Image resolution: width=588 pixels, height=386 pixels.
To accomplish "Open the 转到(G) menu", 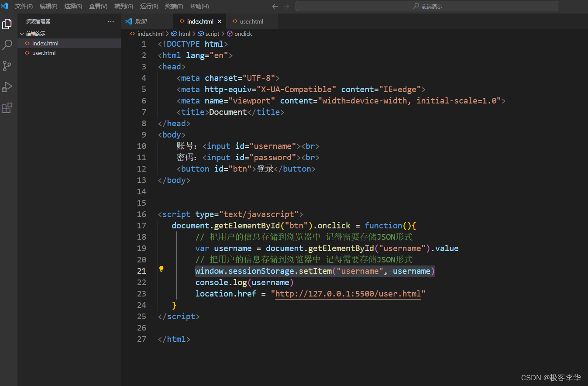I will [124, 6].
